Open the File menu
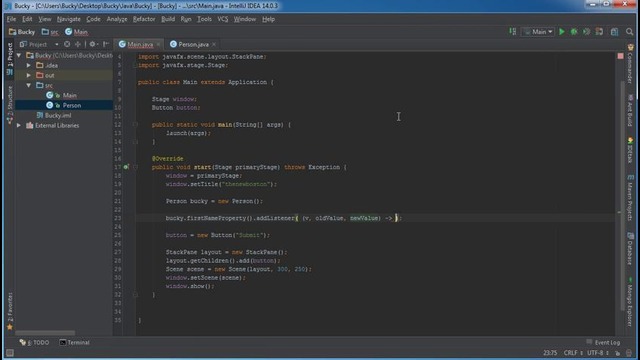Viewport: 640px width, 360px height. pyautogui.click(x=11, y=19)
